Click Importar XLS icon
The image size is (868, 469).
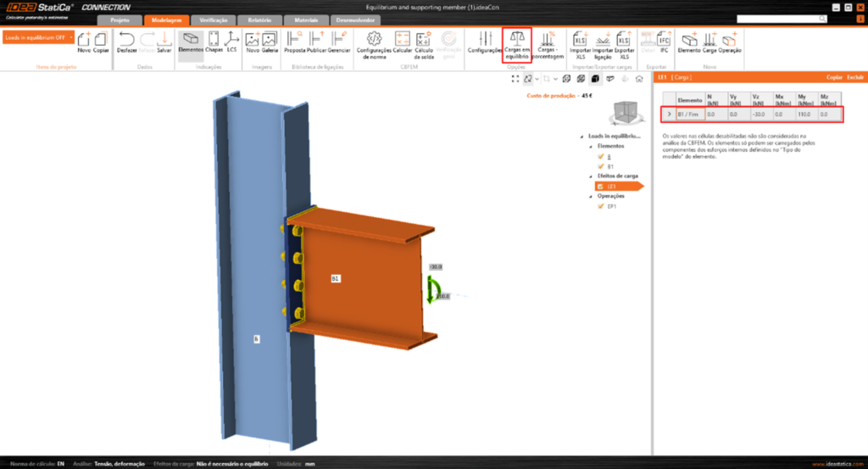(581, 39)
